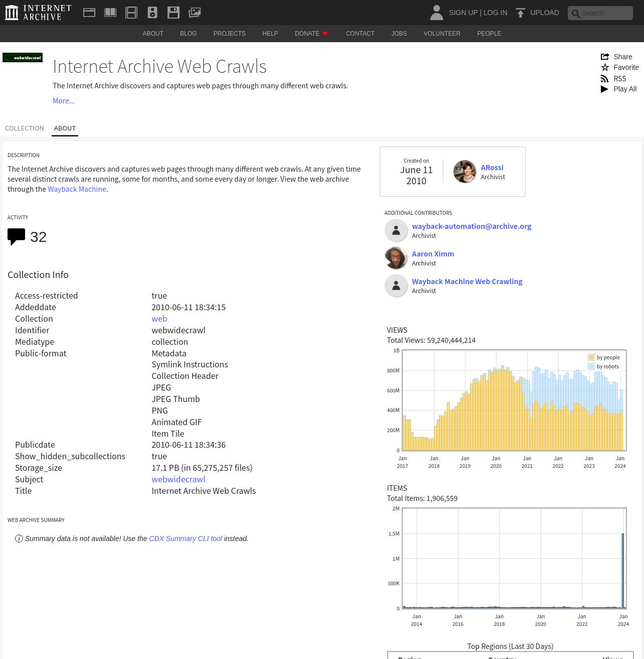The height and width of the screenshot is (659, 644).
Task: Switch to the COLLECTION tab
Action: (25, 128)
